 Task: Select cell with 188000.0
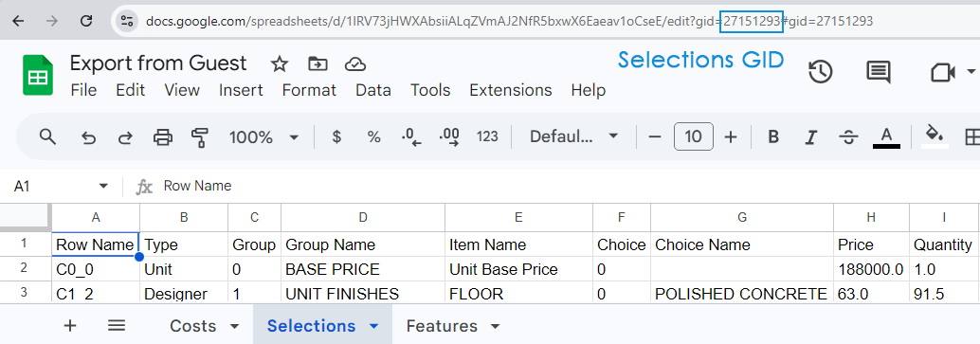coord(871,269)
